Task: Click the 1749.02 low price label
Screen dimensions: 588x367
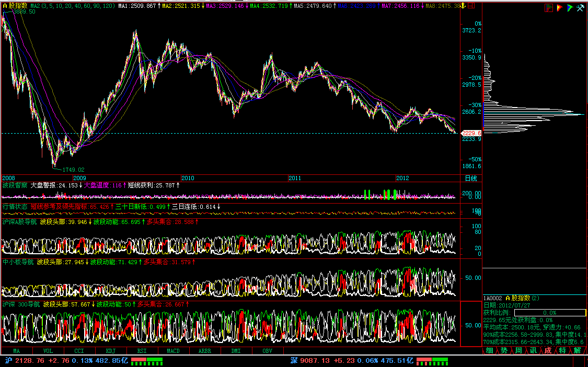Action: (x=73, y=170)
